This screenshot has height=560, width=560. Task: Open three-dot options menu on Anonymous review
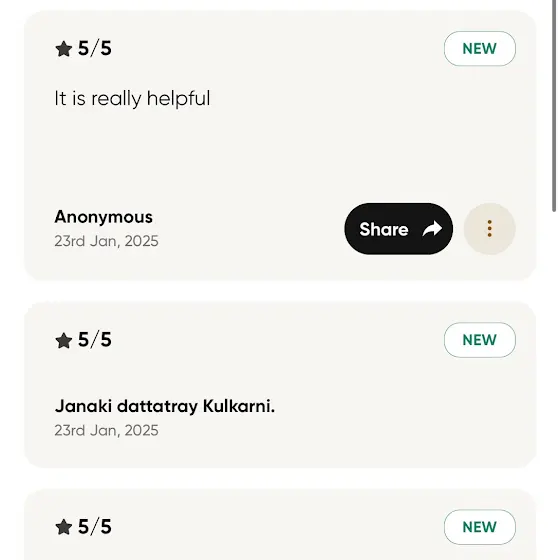[x=490, y=229]
